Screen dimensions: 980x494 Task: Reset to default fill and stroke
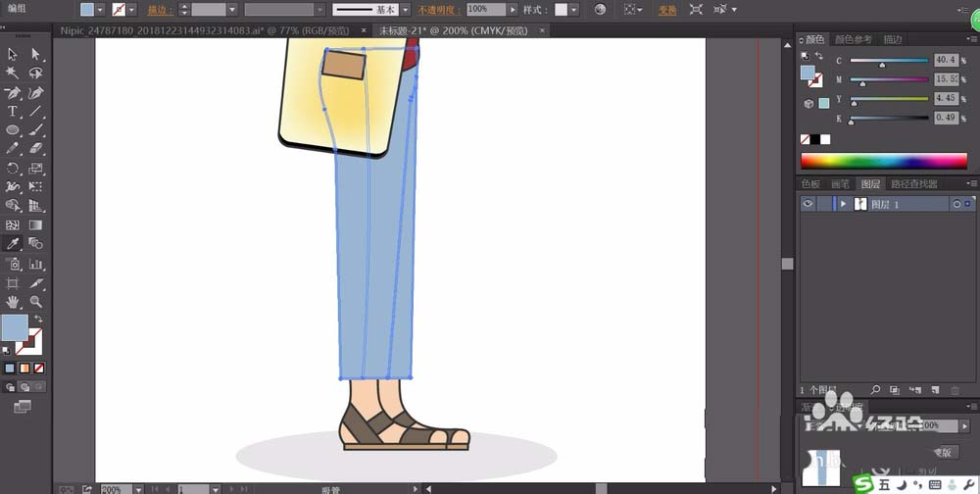pos(6,352)
